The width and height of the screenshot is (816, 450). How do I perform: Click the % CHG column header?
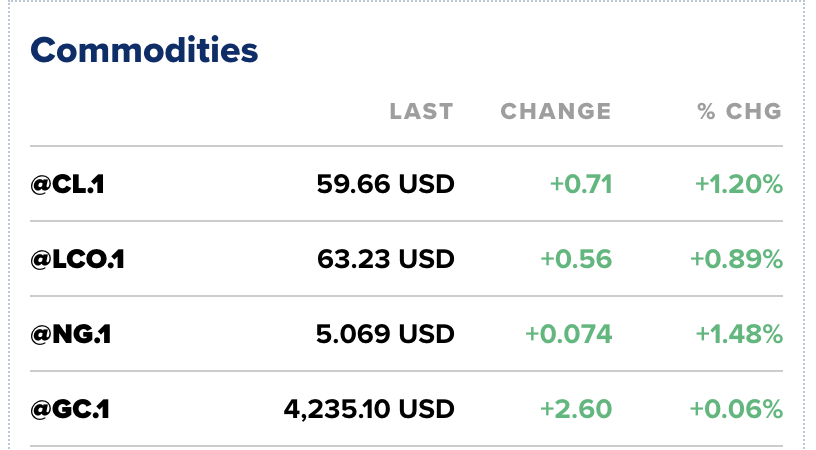tap(740, 111)
